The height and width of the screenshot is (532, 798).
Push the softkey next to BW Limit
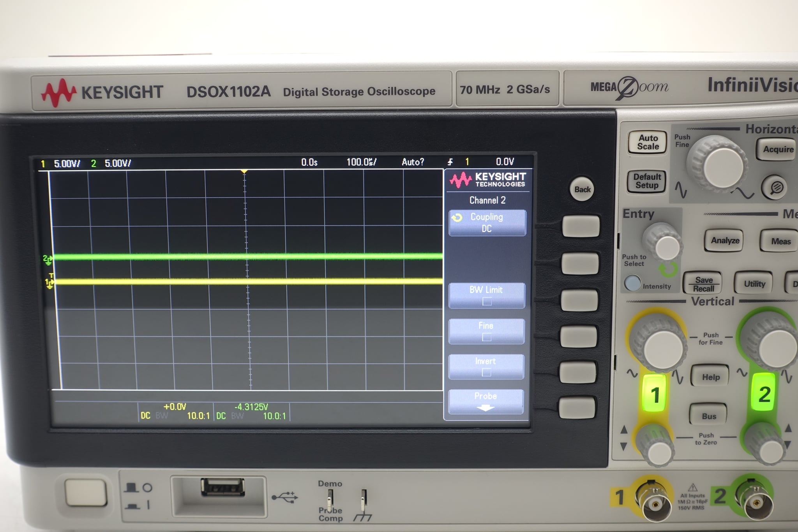[x=579, y=300]
